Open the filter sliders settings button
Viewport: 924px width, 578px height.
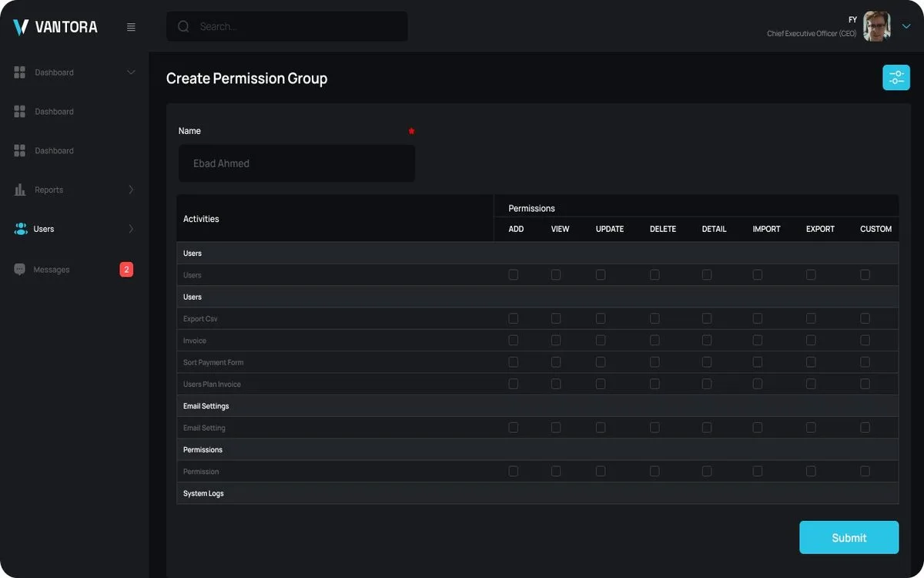896,78
